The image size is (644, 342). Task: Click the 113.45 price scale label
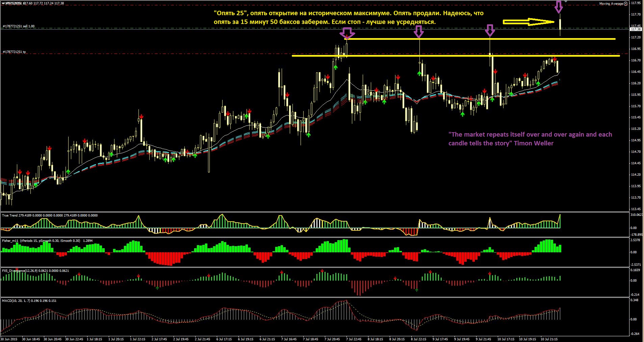(x=636, y=209)
